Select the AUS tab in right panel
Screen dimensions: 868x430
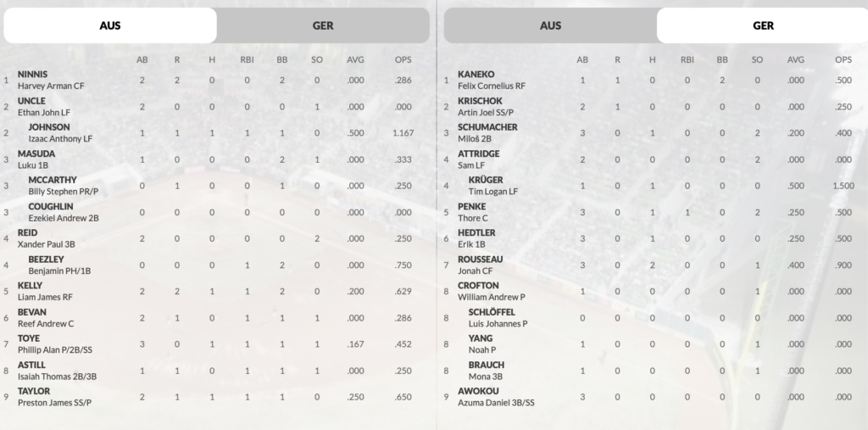click(x=550, y=25)
